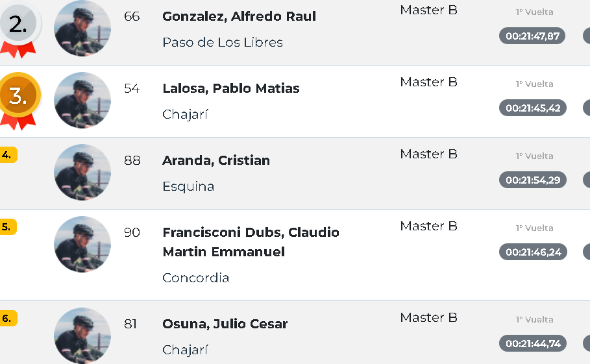The width and height of the screenshot is (590, 364).
Task: Open Cristian Aranda's avatar photo
Action: pyautogui.click(x=82, y=173)
